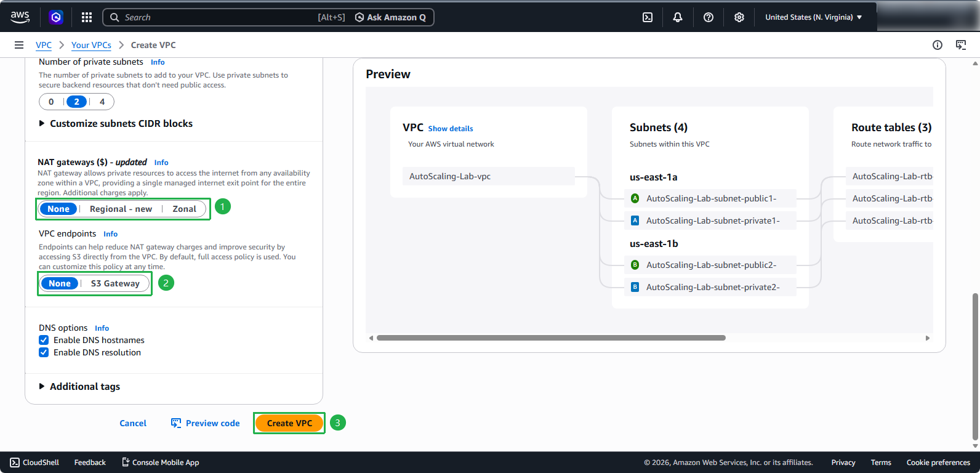This screenshot has width=980, height=473.
Task: Open the tutorials panel icon at top right
Action: (961, 45)
